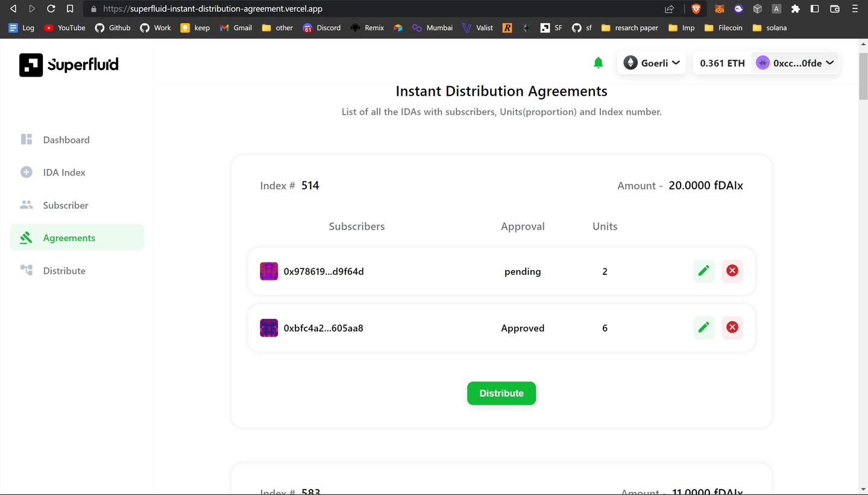Toggle the browser sidebar panel
Viewport: 868px width, 495px height.
[x=814, y=8]
